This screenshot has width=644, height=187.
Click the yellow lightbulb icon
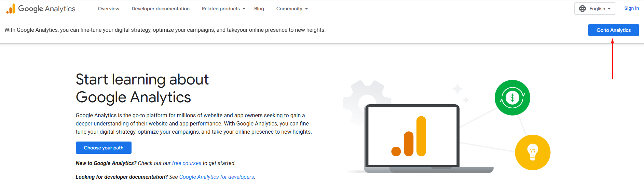[533, 152]
